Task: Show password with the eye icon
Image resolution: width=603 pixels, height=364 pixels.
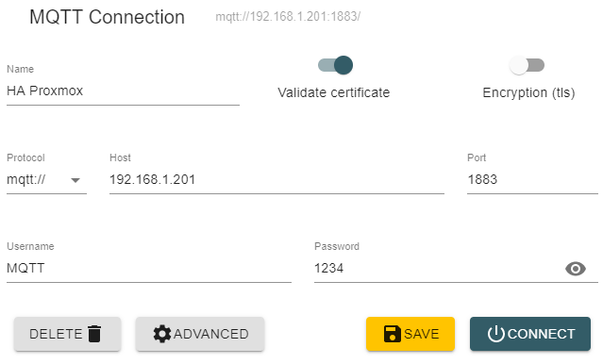Action: pyautogui.click(x=576, y=269)
